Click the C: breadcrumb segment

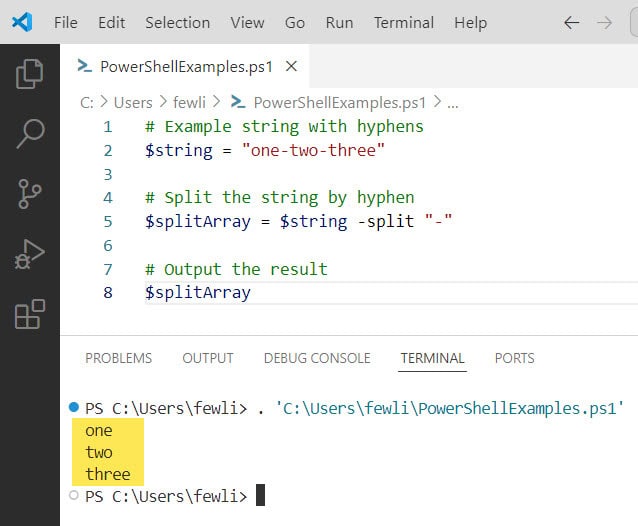[87, 103]
